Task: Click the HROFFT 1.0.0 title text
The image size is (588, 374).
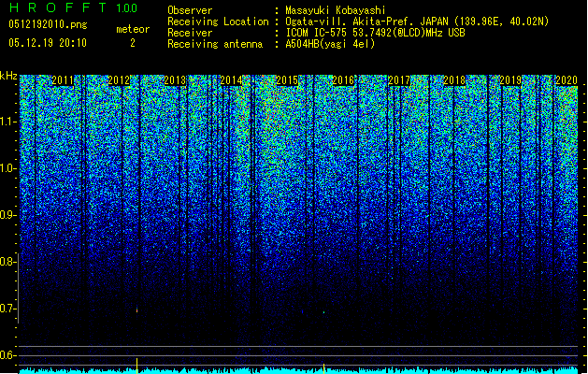Action: (x=74, y=7)
